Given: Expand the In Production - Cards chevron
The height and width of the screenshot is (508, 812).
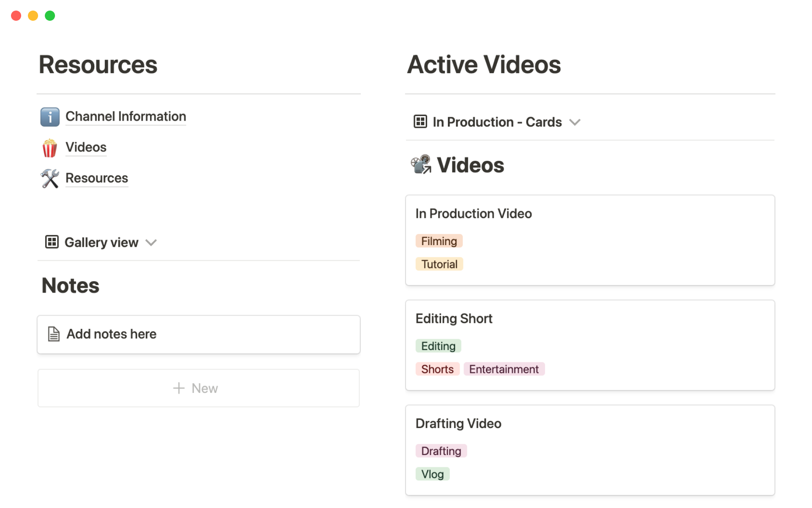Looking at the screenshot, I should click(x=575, y=122).
